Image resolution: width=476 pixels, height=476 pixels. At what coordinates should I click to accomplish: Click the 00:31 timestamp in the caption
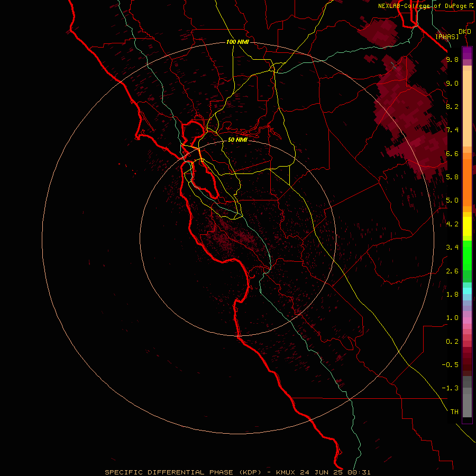[359, 472]
